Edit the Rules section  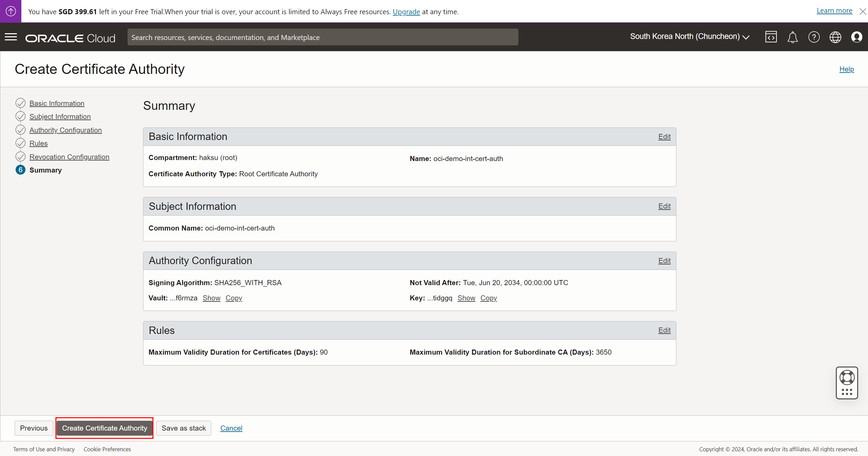pos(664,330)
